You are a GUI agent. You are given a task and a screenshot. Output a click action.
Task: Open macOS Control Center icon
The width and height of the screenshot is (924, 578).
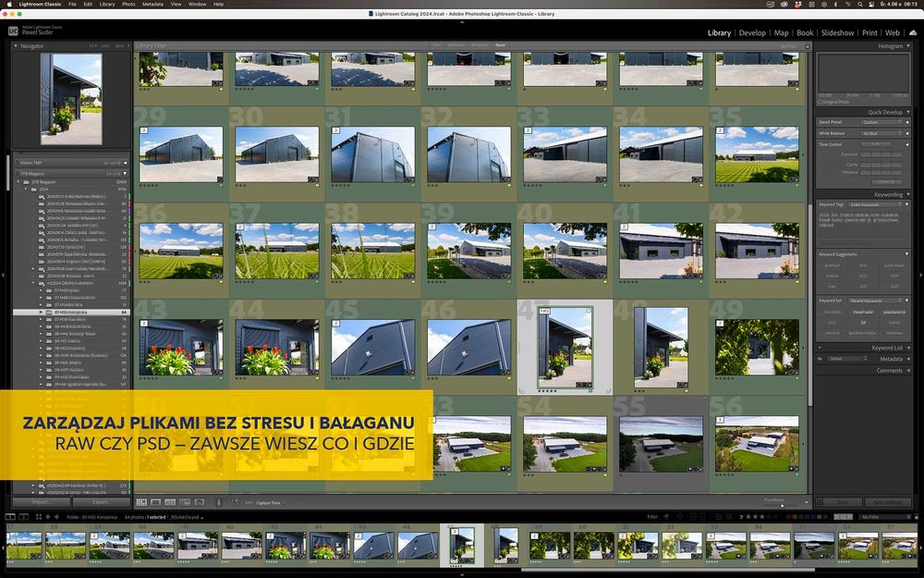872,4
